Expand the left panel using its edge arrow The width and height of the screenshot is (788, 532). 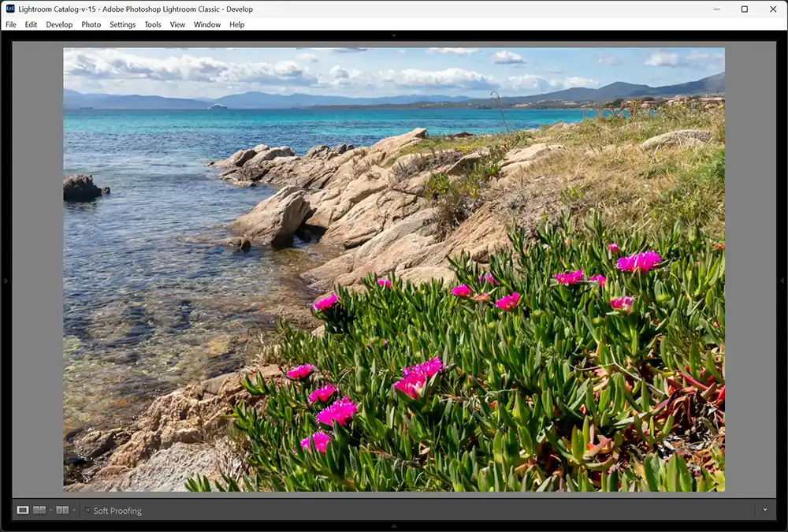pos(5,279)
